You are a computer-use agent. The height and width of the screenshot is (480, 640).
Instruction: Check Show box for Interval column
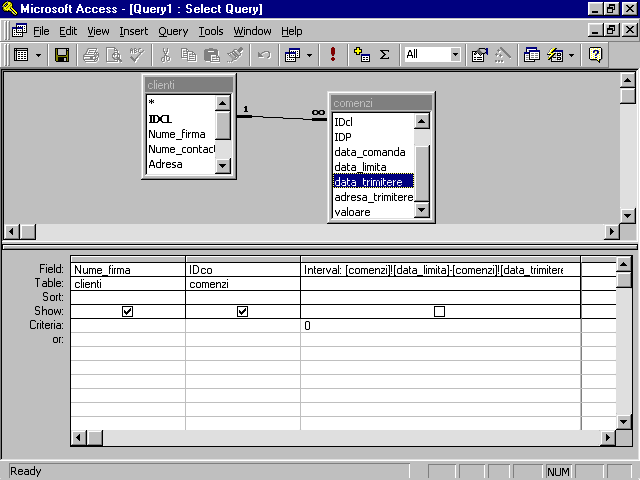(439, 312)
